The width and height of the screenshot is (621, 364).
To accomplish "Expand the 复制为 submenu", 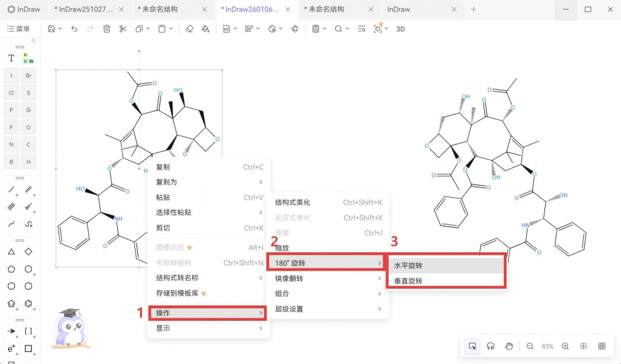I will [209, 182].
